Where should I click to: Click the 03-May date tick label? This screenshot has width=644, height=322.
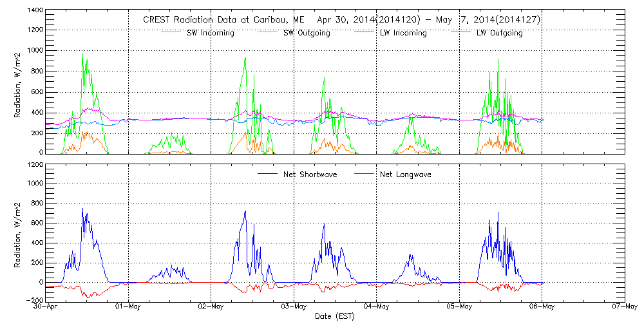(x=294, y=308)
